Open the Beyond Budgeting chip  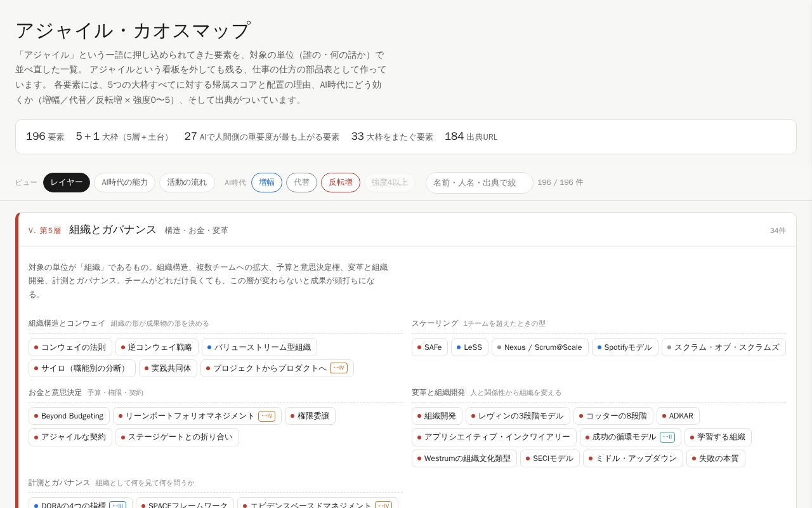click(69, 416)
